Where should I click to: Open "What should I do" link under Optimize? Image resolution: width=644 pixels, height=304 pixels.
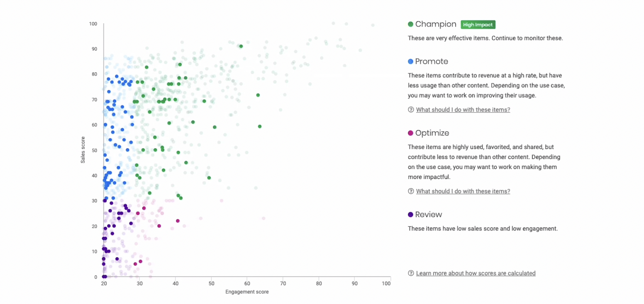(x=463, y=191)
